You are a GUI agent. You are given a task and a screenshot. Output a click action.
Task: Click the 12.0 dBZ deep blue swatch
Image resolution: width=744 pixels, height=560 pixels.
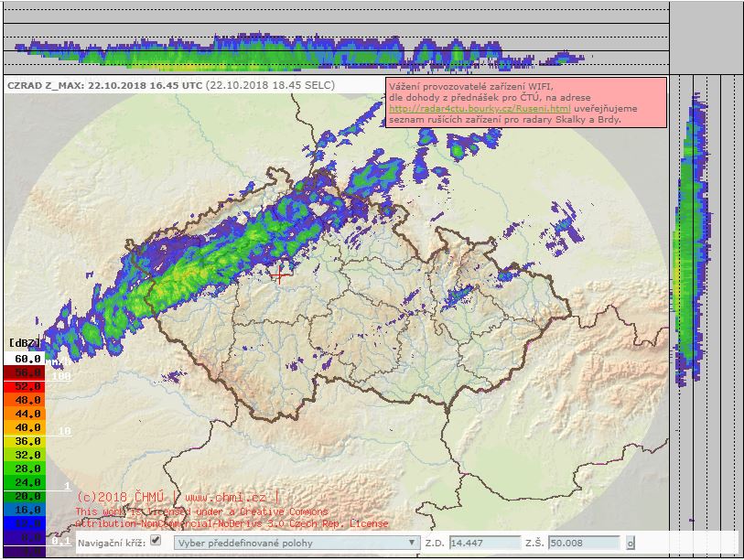24,523
